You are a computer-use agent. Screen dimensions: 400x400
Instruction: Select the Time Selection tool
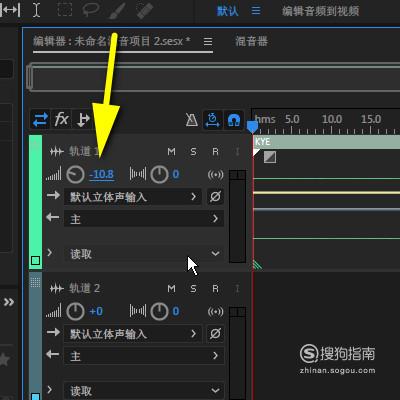coord(36,10)
